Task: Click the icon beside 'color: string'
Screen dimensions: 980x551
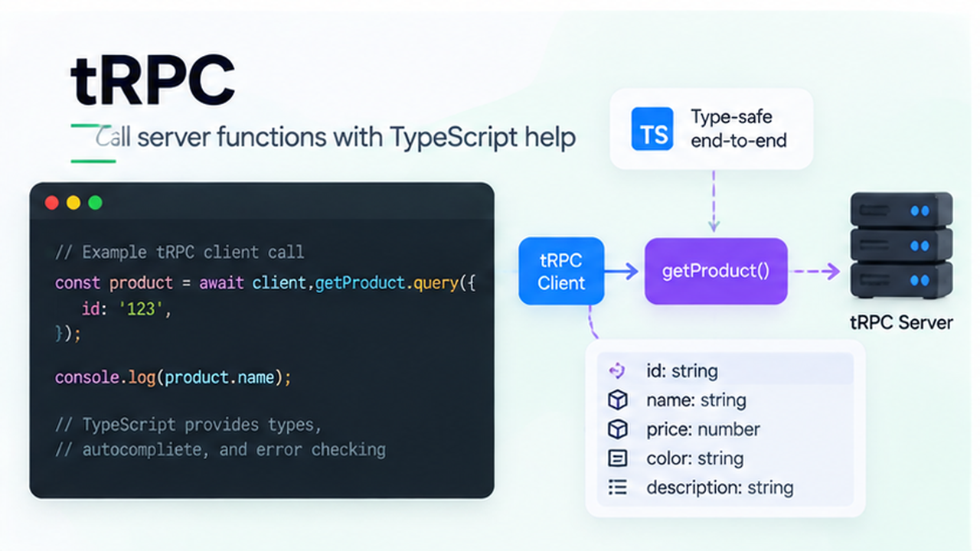Action: pos(617,458)
